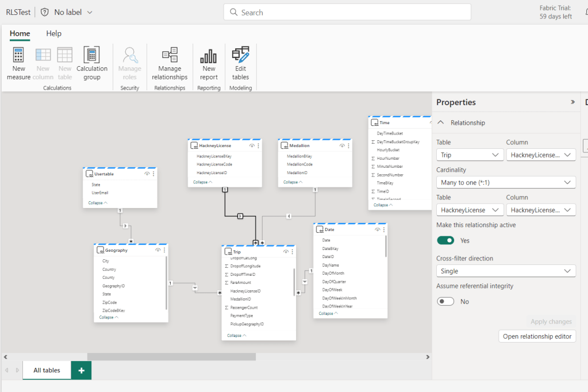Open more options on Trip table card
The width and height of the screenshot is (588, 392).
point(292,252)
